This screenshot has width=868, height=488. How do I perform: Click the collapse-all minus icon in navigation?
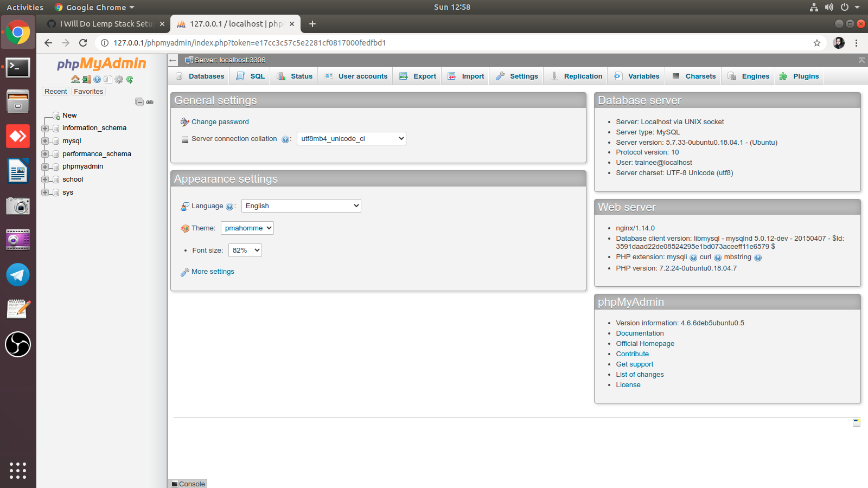[x=139, y=102]
